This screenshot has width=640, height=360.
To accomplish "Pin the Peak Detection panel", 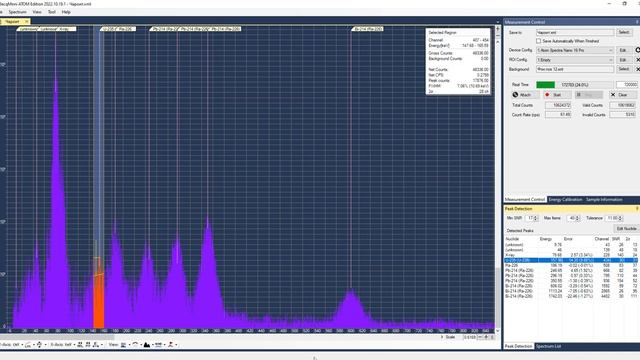I will click(637, 209).
